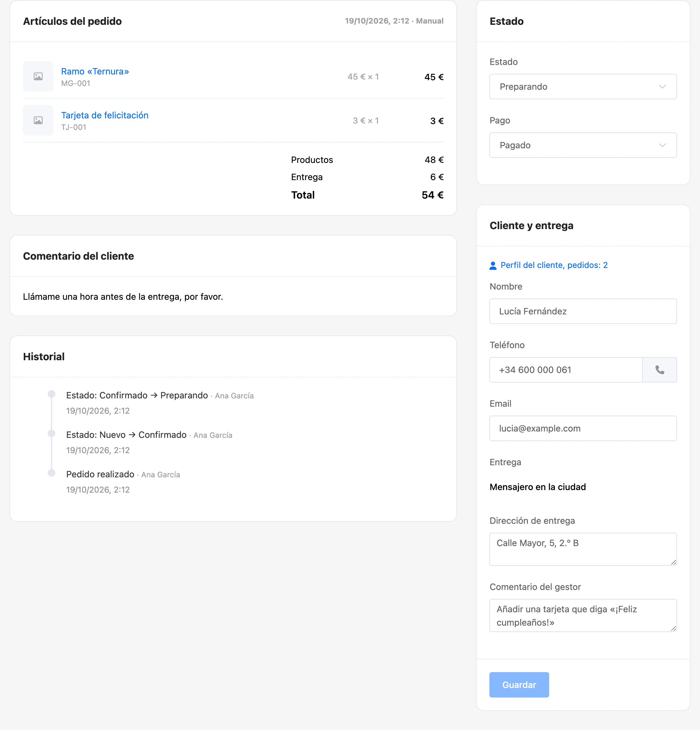Click the timeline dot beside Nuevo → Confirmado
This screenshot has width=700, height=730.
coord(52,433)
